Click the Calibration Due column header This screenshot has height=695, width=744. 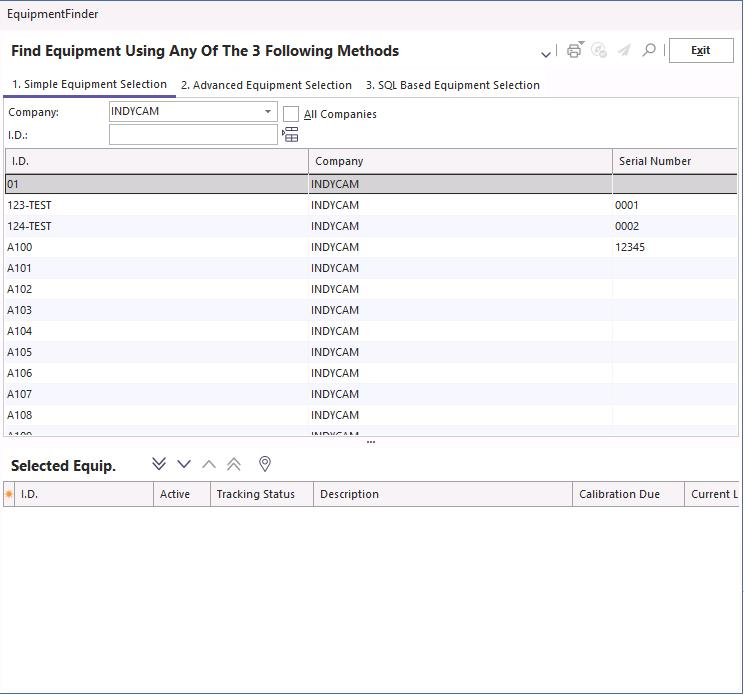tap(619, 494)
